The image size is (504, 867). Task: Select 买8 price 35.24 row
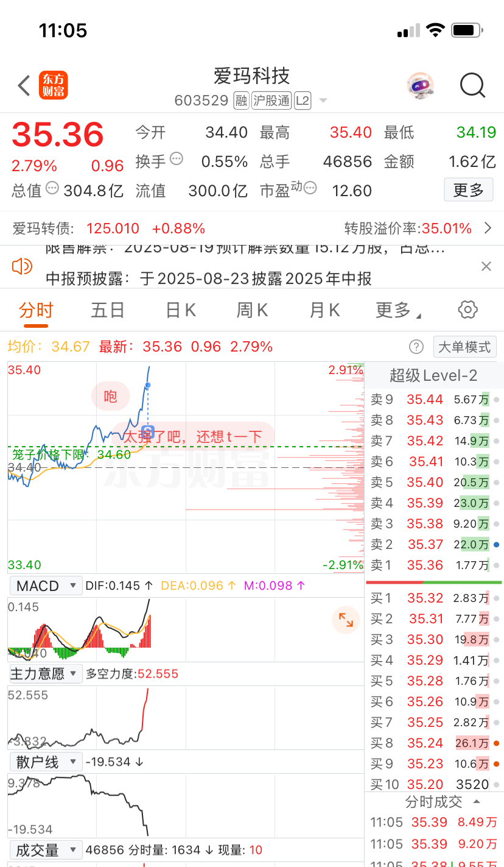coord(435,743)
